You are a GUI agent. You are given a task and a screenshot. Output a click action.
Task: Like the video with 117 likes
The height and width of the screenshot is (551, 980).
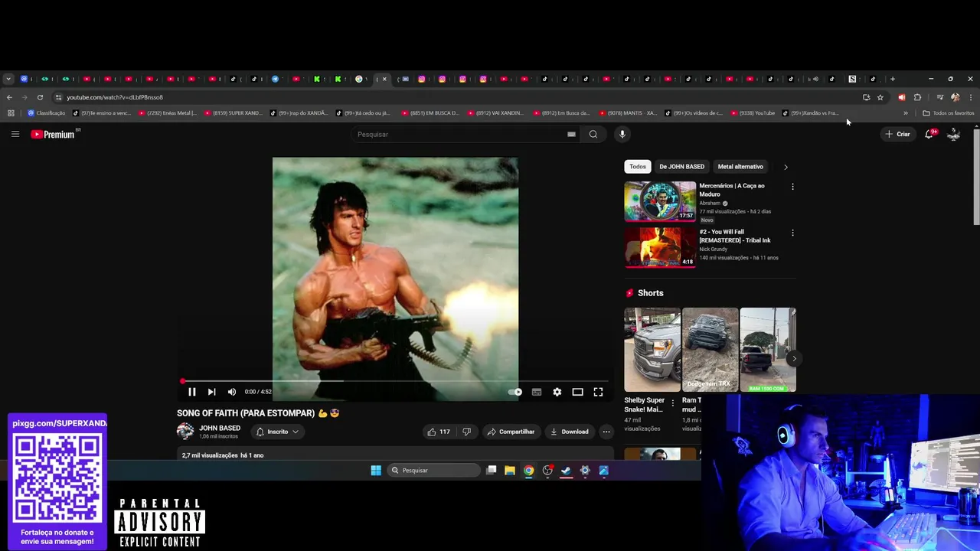(x=439, y=432)
